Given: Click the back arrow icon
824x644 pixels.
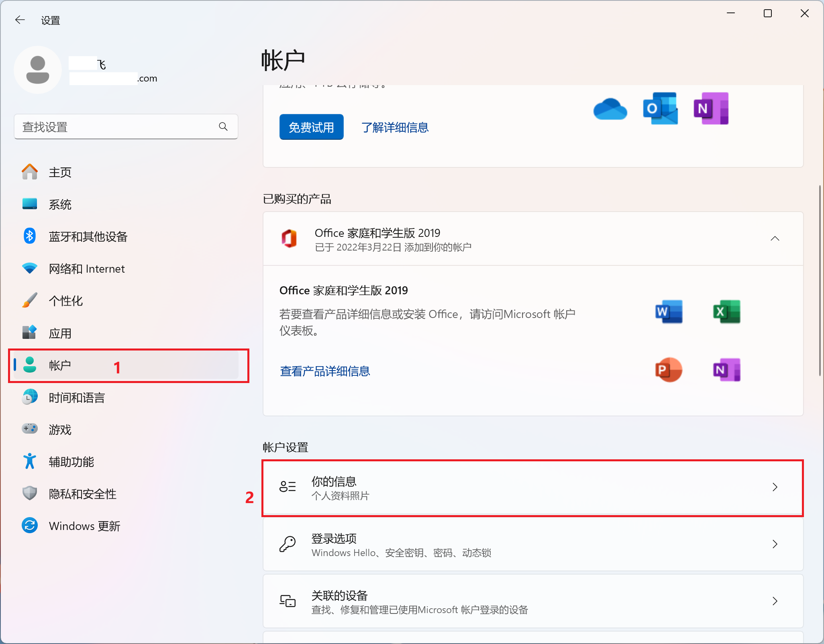Looking at the screenshot, I should click(x=20, y=20).
